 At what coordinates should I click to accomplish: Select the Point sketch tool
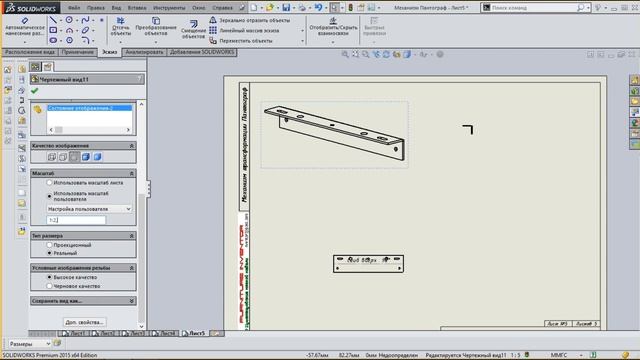(102, 20)
